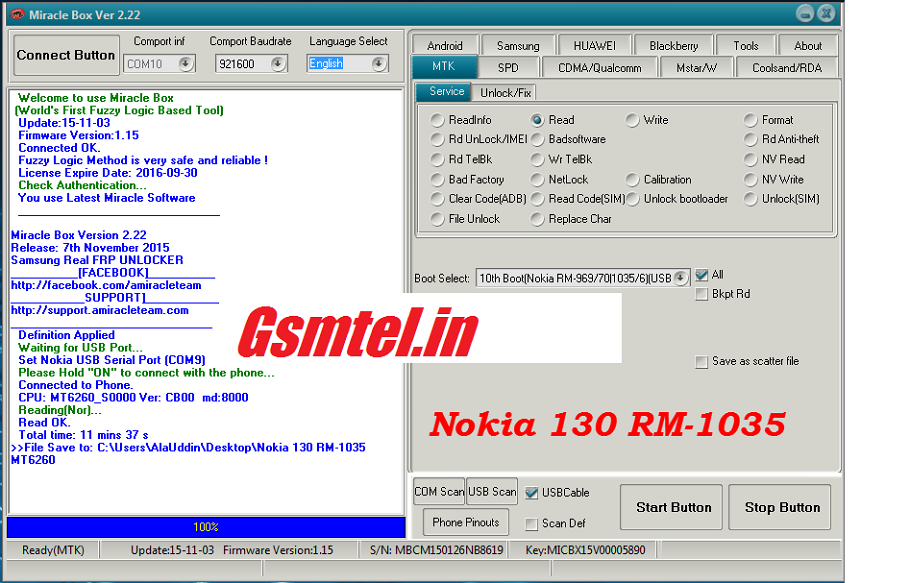The height and width of the screenshot is (583, 910).
Task: Expand the Boot Select dropdown list
Action: [680, 278]
